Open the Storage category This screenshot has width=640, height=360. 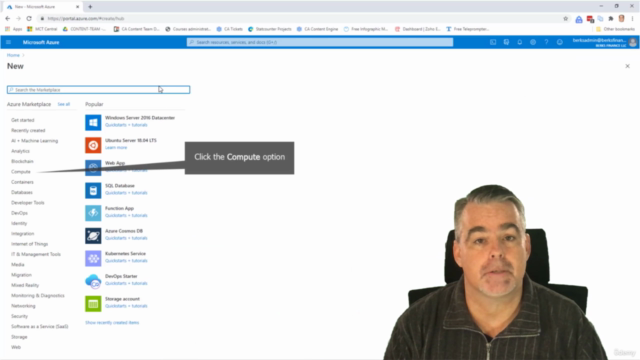click(19, 337)
